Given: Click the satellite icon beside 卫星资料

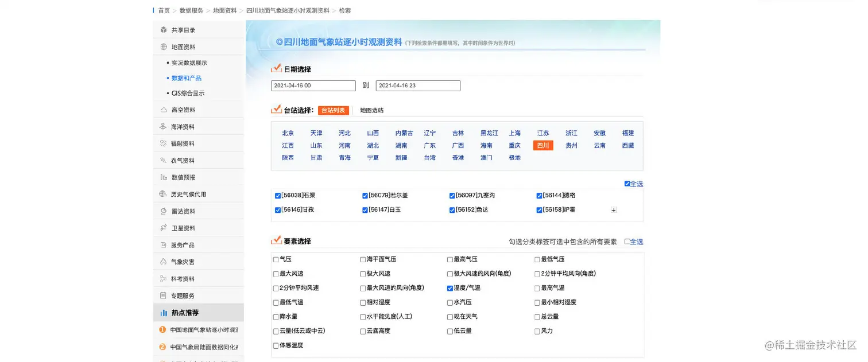Looking at the screenshot, I should click(x=164, y=228).
